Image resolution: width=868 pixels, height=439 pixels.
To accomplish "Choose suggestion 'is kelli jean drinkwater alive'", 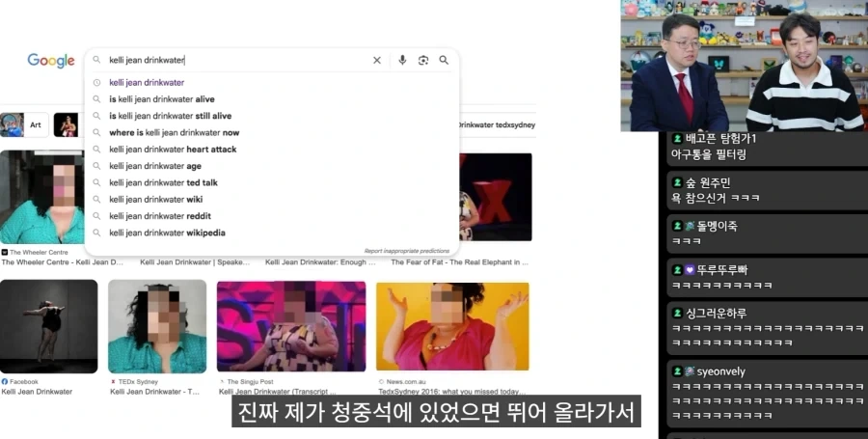I will click(162, 99).
